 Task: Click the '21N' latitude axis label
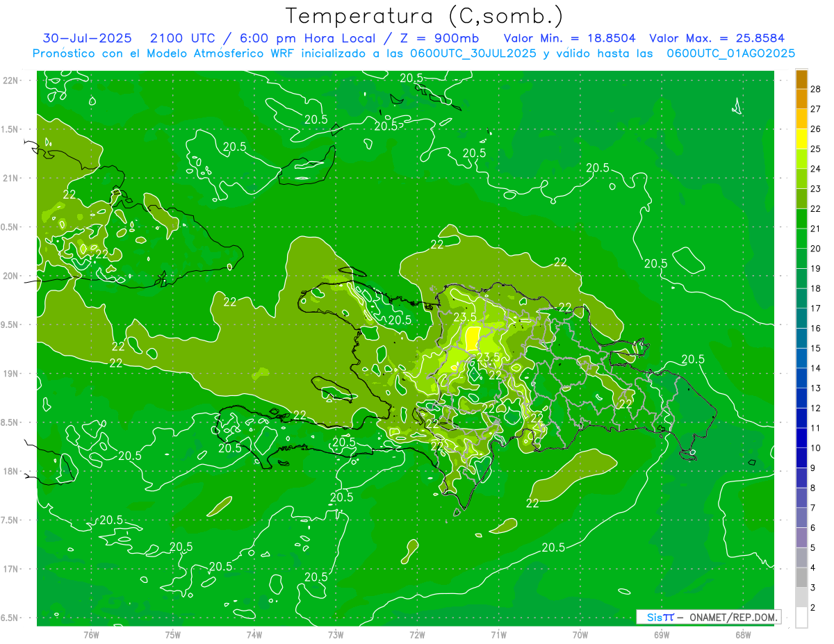click(11, 179)
